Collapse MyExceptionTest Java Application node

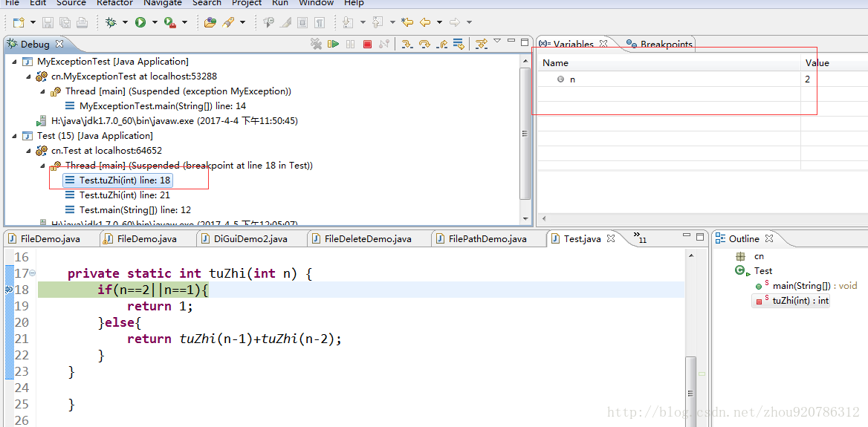tap(14, 62)
